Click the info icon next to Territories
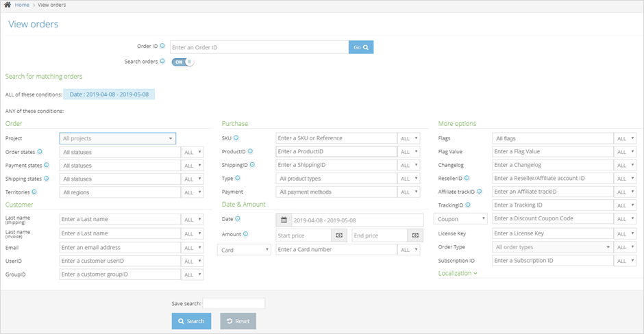Viewport: 644px width, 334px height. (35, 192)
